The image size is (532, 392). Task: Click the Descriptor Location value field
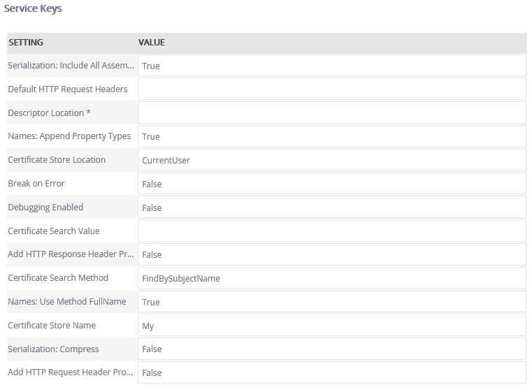click(331, 113)
